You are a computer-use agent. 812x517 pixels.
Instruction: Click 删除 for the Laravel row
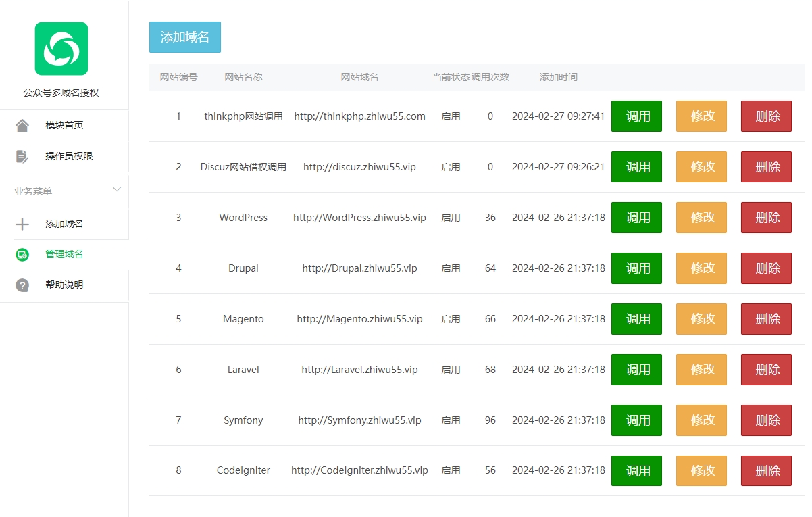pyautogui.click(x=766, y=370)
